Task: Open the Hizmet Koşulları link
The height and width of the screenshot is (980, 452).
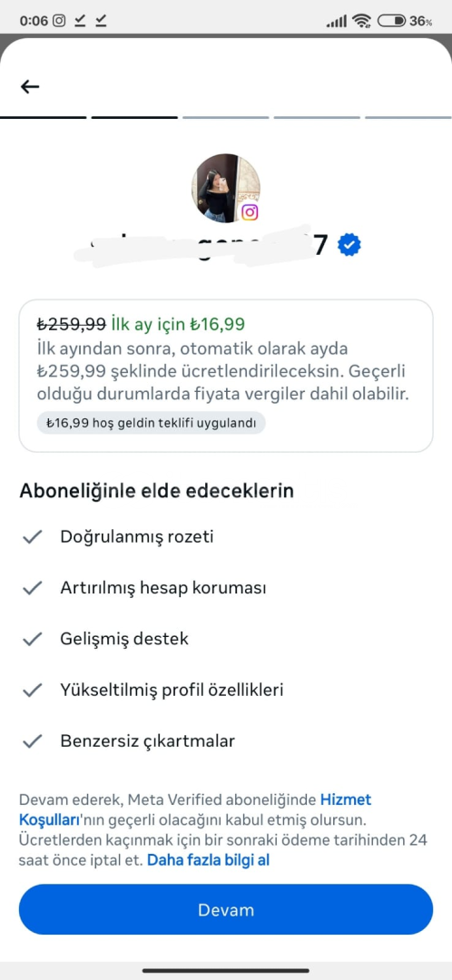Action: coord(195,809)
